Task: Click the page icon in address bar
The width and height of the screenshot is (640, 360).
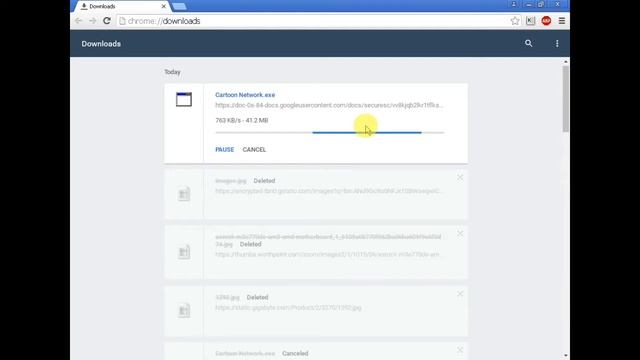Action: tap(122, 21)
